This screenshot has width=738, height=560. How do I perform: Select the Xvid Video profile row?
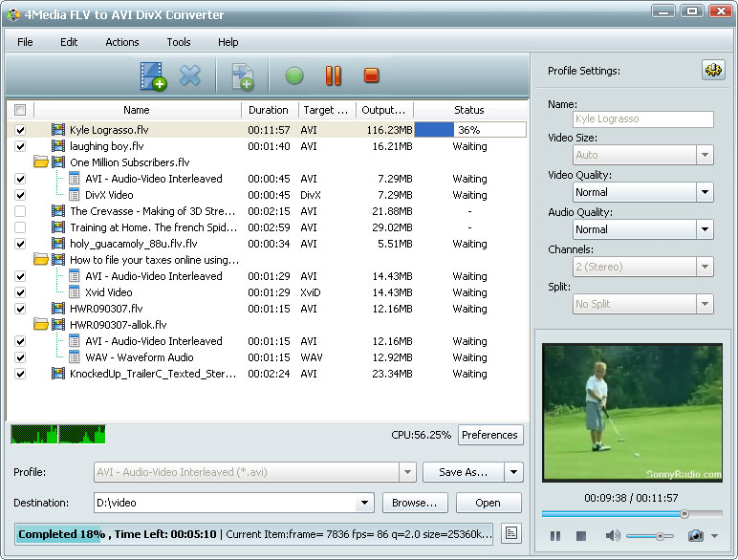point(268,291)
